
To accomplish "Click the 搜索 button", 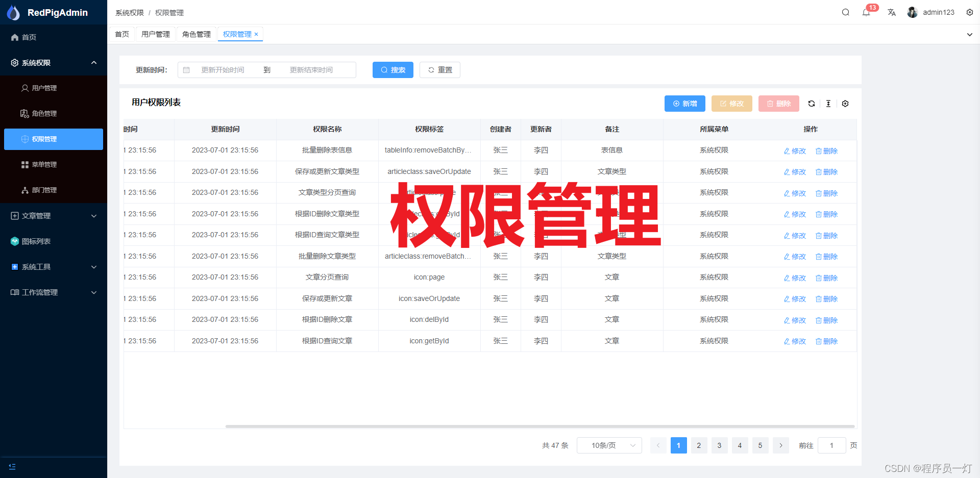I will (x=393, y=70).
